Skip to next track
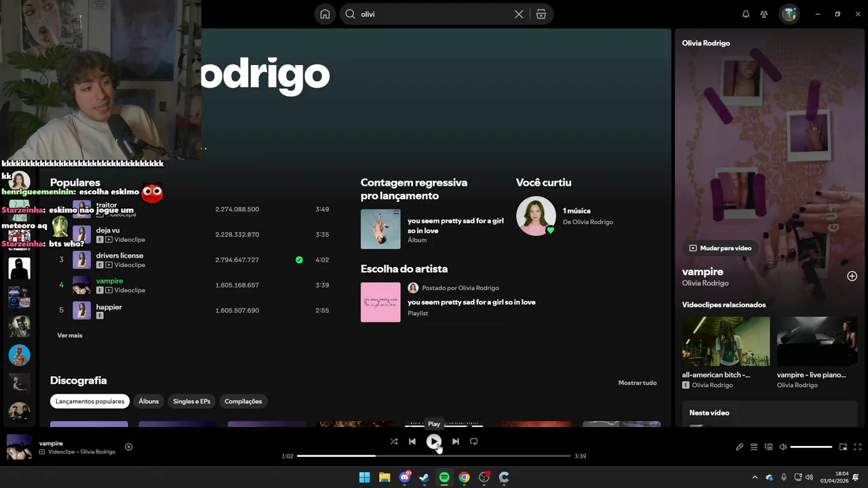 point(456,441)
